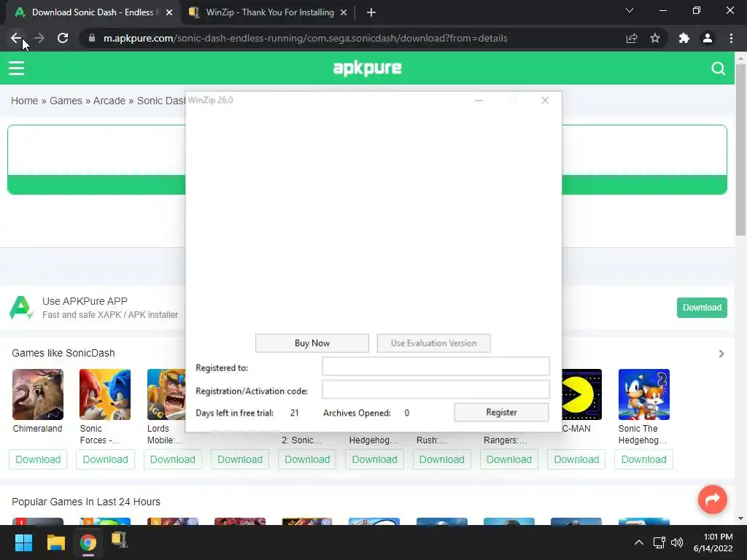
Task: Open site info lock icon
Action: (92, 38)
